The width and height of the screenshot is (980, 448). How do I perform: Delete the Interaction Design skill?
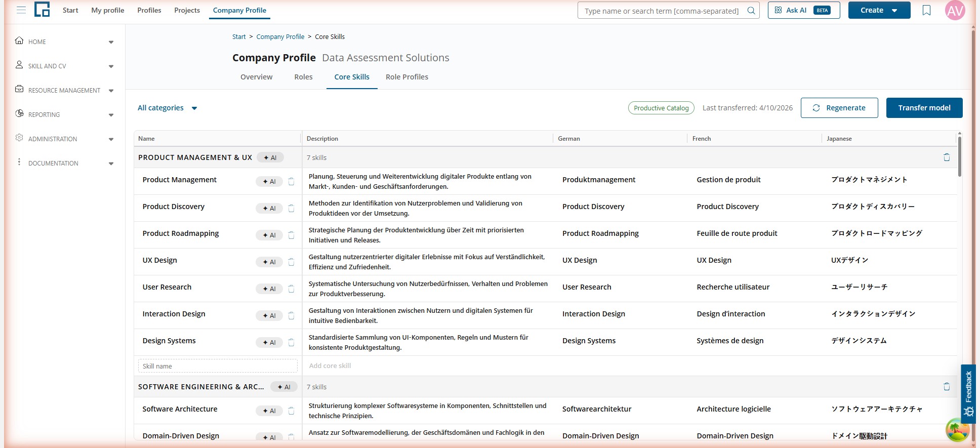(291, 315)
